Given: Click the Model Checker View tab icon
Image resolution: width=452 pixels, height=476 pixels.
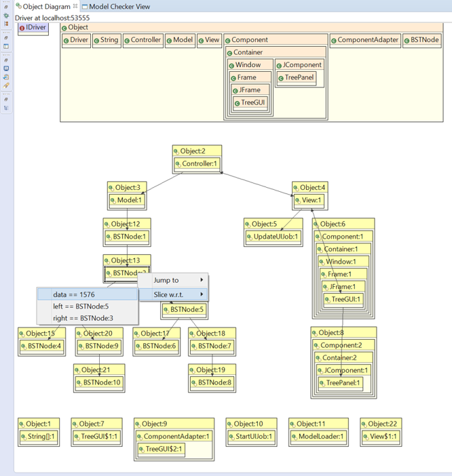Looking at the screenshot, I should [x=85, y=6].
